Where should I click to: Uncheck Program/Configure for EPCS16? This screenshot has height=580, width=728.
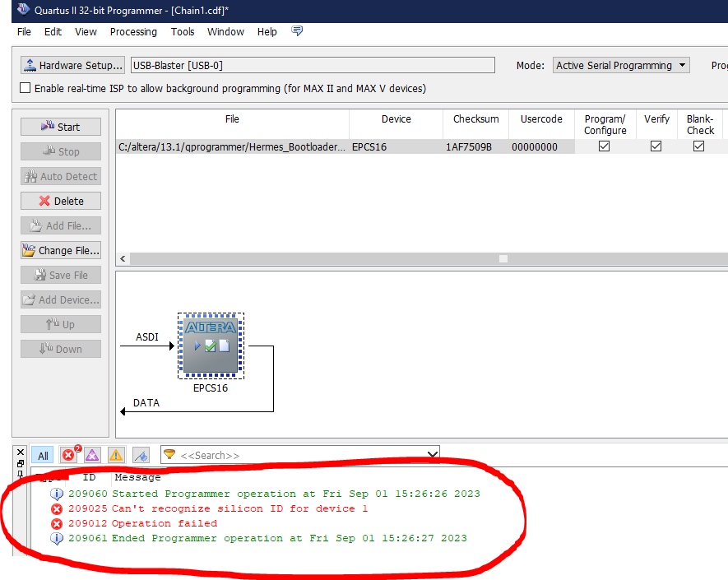[604, 146]
